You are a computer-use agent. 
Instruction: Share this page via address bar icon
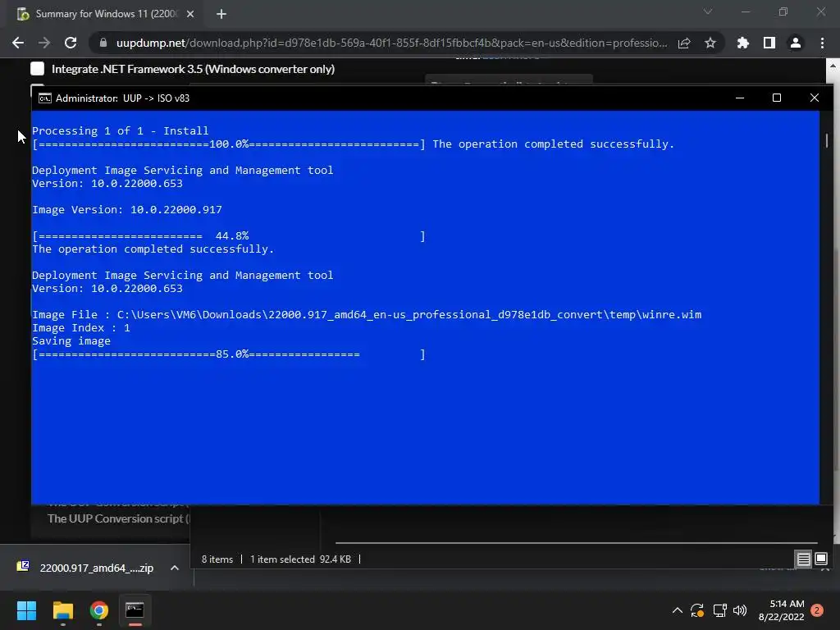(x=684, y=43)
